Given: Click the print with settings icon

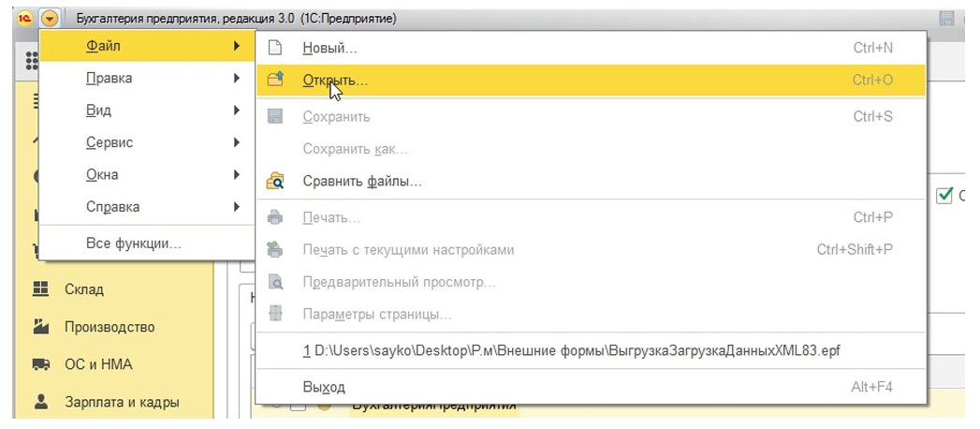Looking at the screenshot, I should (275, 249).
